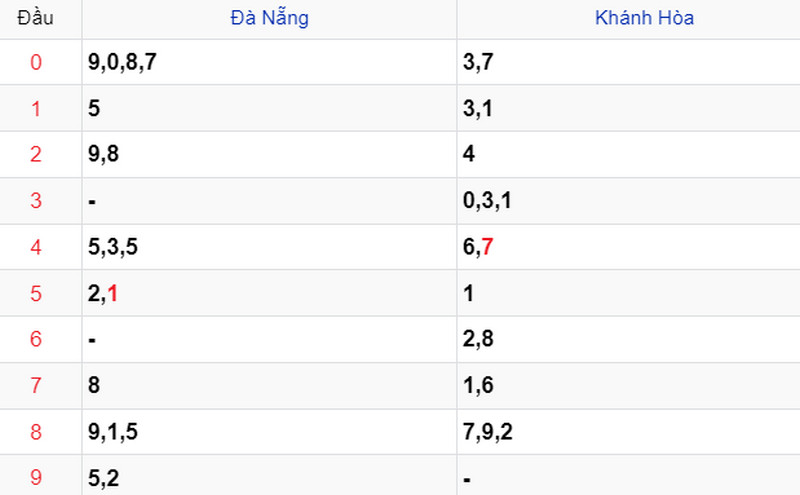
Task: Click the Đà Nẵng cell showing 9,0,8,7
Action: tap(269, 62)
